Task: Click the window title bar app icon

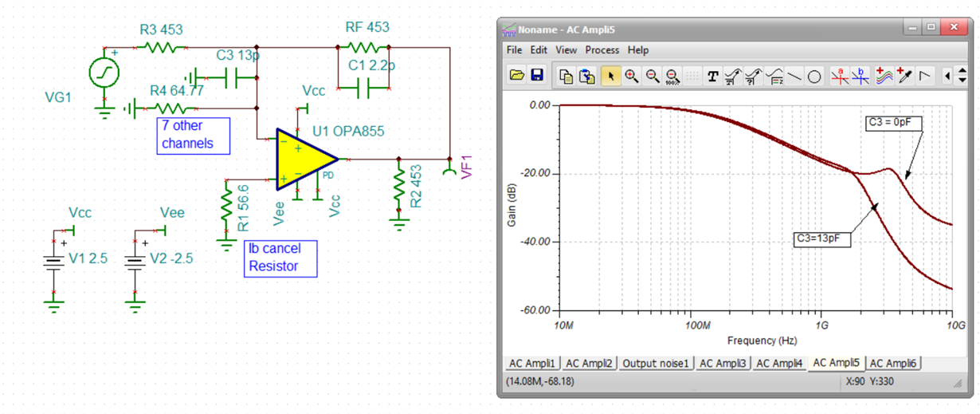Action: point(508,30)
